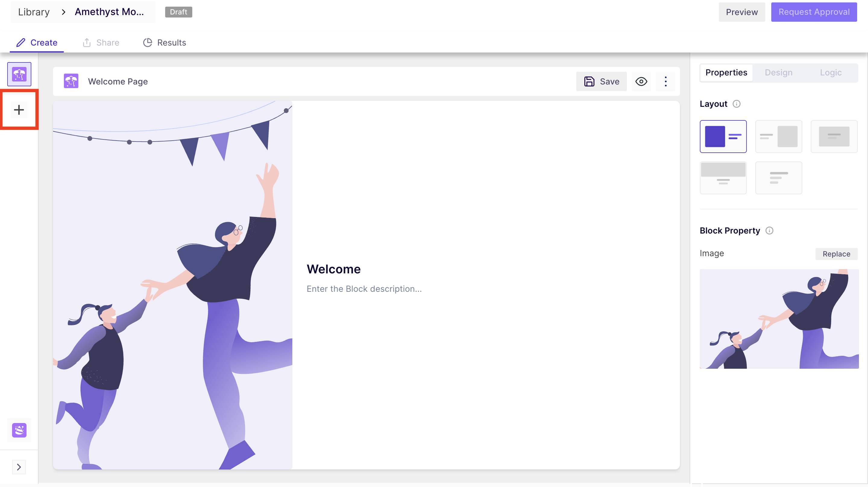Screen dimensions: 868x487
Task: Switch to the Design tab
Action: pyautogui.click(x=778, y=72)
